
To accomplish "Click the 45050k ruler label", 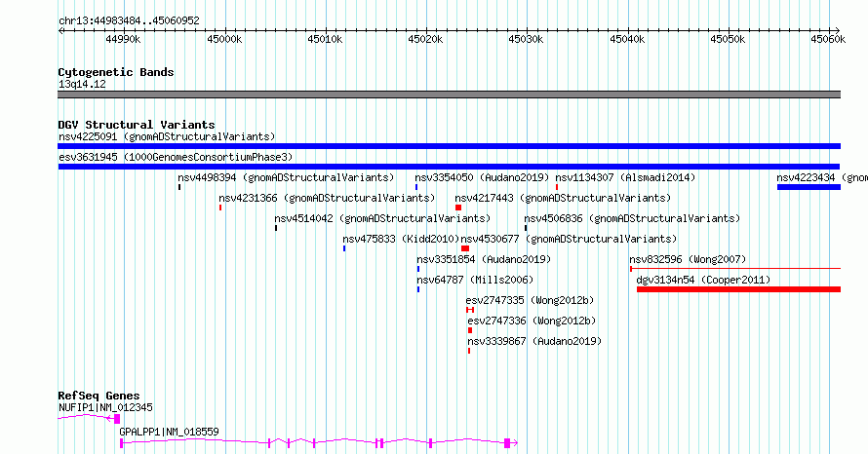I will pos(728,39).
